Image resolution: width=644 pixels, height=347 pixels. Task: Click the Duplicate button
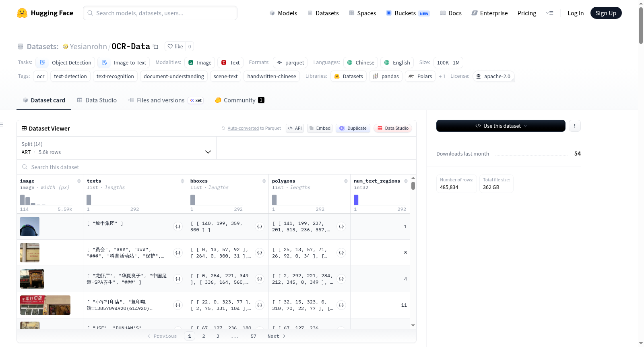click(x=353, y=128)
